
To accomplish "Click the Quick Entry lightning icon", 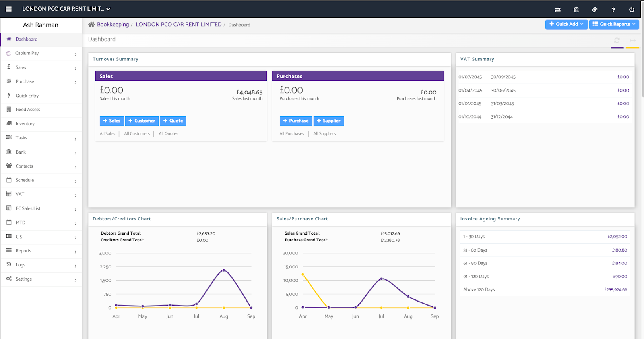I will [9, 95].
